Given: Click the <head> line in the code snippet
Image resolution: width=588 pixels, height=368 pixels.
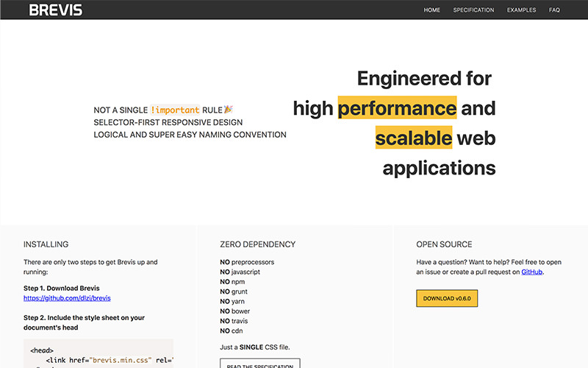Looking at the screenshot, I should coord(42,350).
